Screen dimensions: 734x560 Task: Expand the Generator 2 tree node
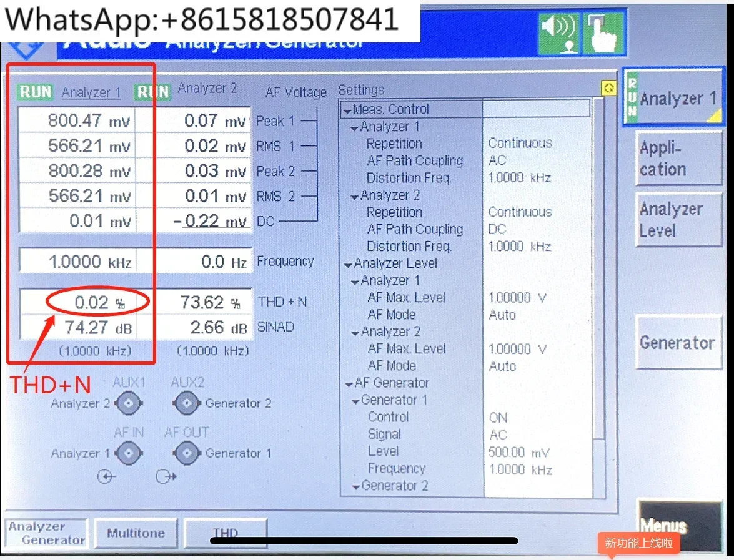[356, 487]
